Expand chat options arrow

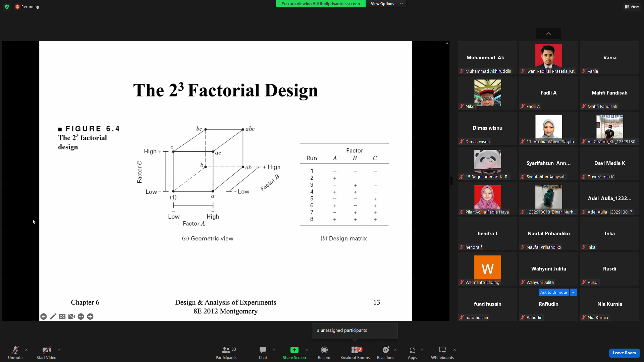(x=274, y=350)
